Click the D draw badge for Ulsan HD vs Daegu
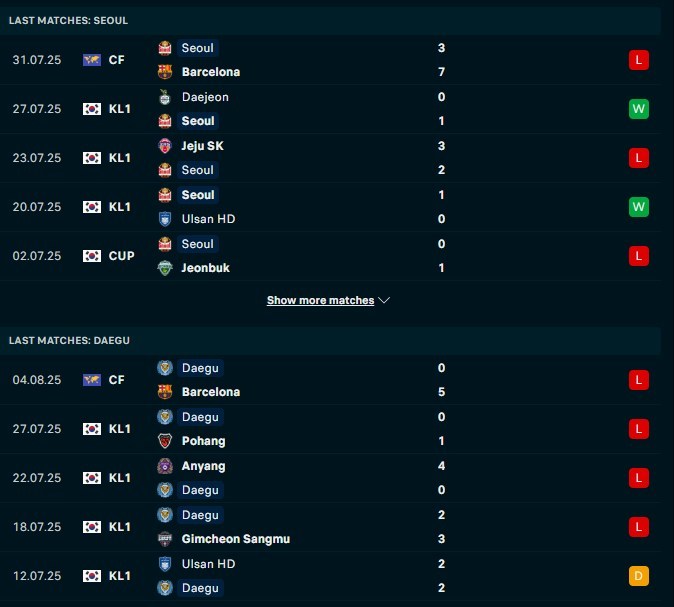Viewport: 674px width, 607px height. click(639, 576)
